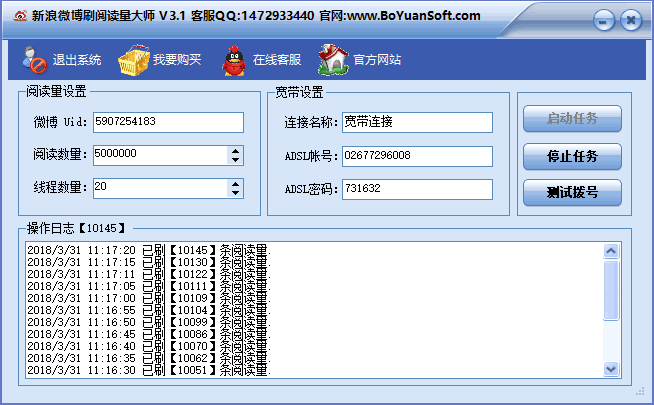Screen dimensions: 654x405
Task: Select log entry 11:16:45 已刷【10086】
Action: coord(149,335)
